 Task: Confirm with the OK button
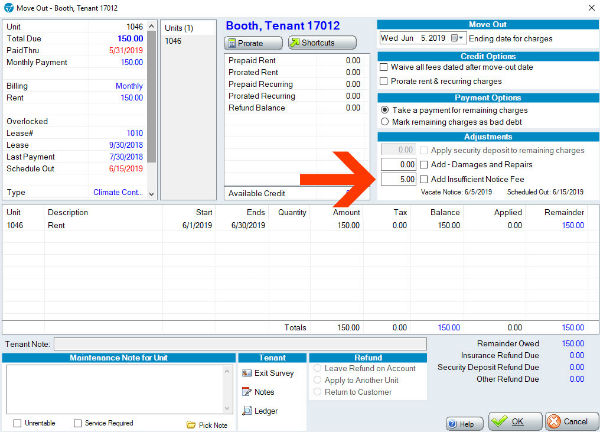(x=515, y=422)
